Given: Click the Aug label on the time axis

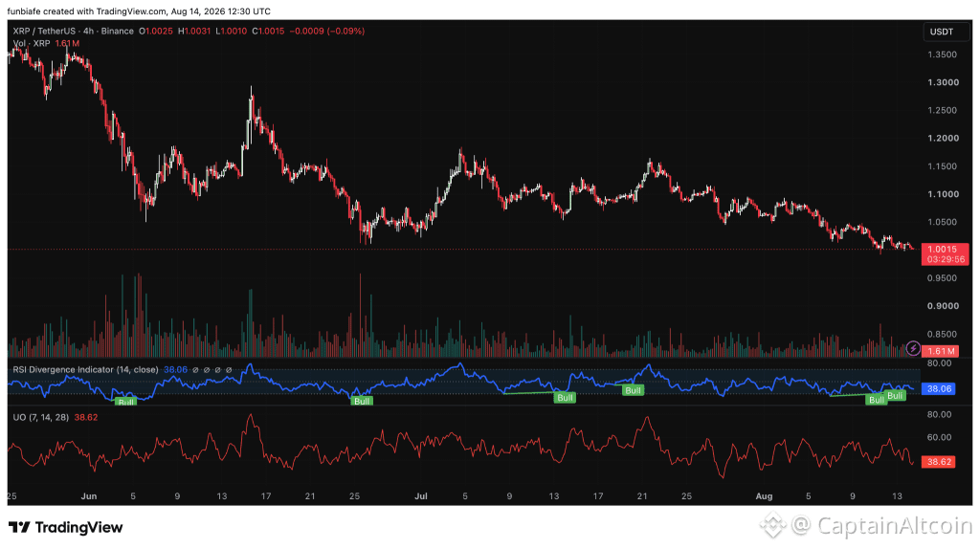Looking at the screenshot, I should (x=764, y=496).
